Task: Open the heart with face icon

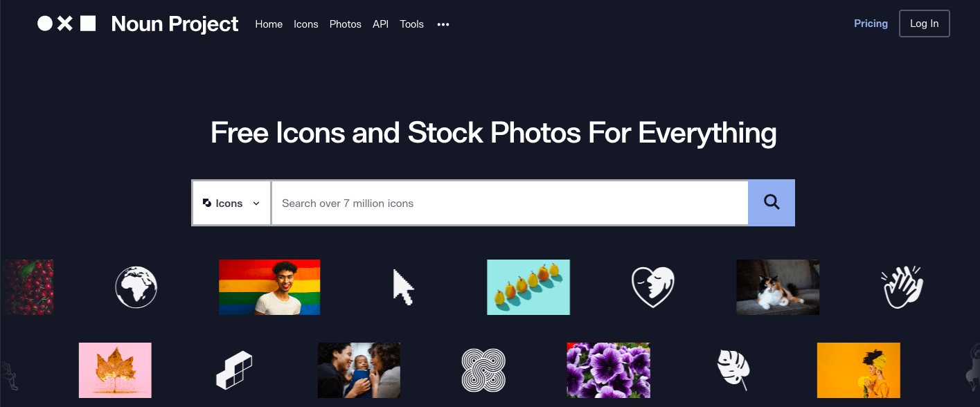Action: tap(652, 287)
